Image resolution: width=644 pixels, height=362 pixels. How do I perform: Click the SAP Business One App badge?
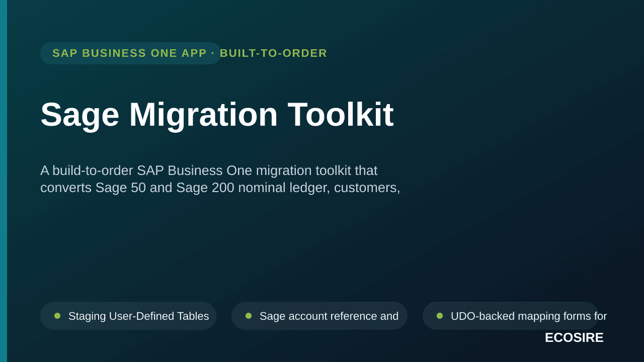(x=130, y=53)
